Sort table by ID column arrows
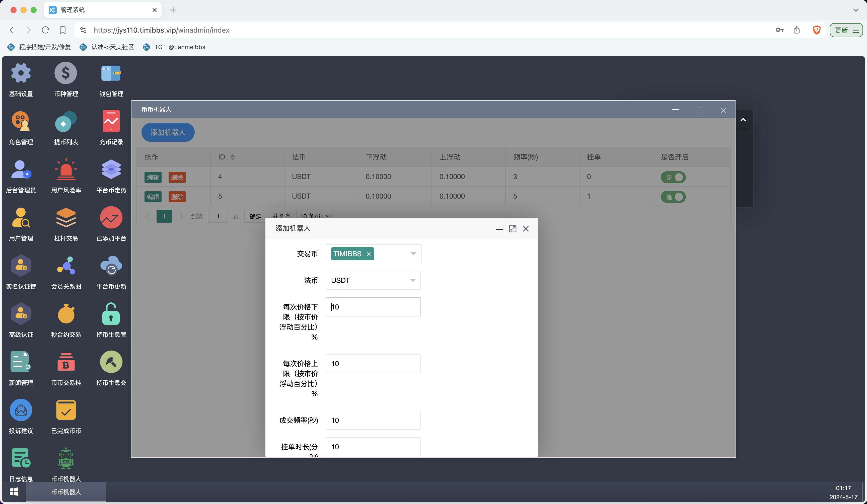Screen dimensions: 867x504 point(233,157)
